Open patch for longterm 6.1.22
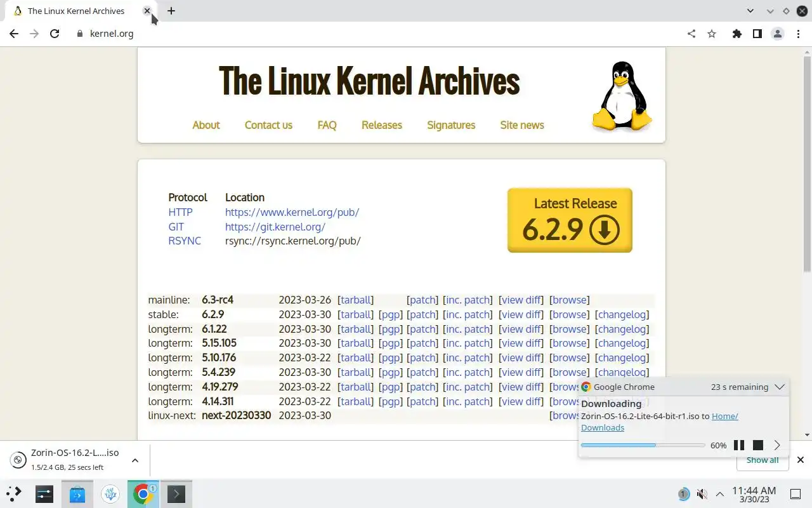812x508 pixels. pos(422,329)
